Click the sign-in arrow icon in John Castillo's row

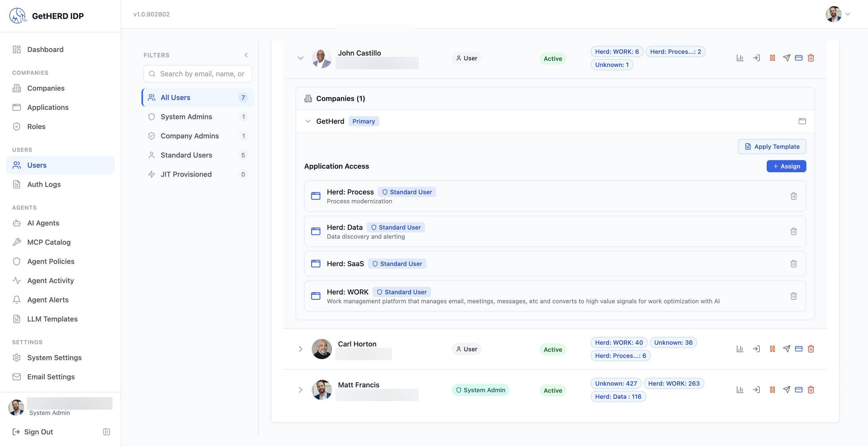coord(756,58)
